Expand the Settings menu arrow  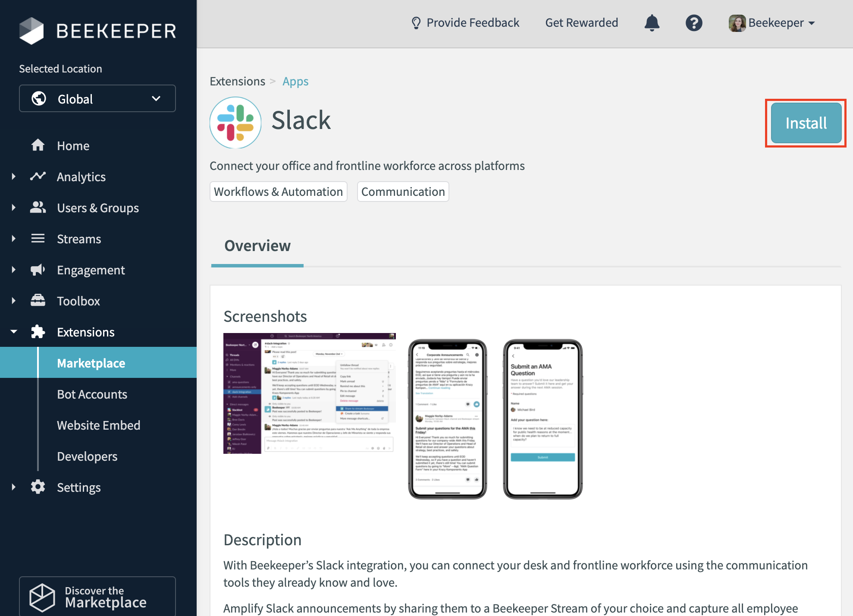point(14,487)
